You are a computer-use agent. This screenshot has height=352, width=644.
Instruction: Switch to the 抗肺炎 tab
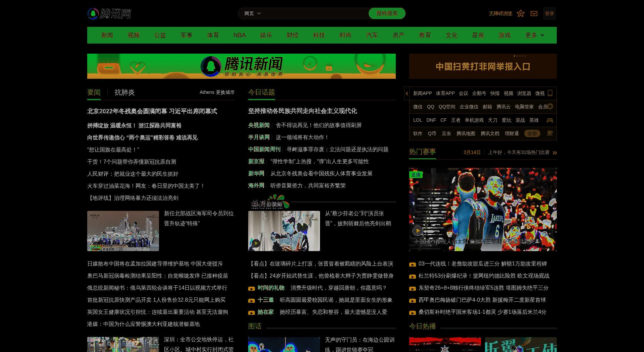coord(124,93)
